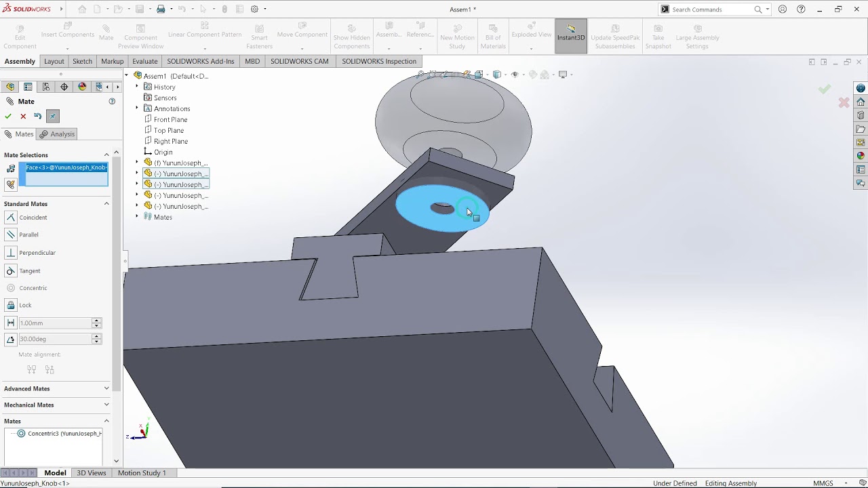The height and width of the screenshot is (488, 868).
Task: Expand the History tree node
Action: [x=137, y=87]
